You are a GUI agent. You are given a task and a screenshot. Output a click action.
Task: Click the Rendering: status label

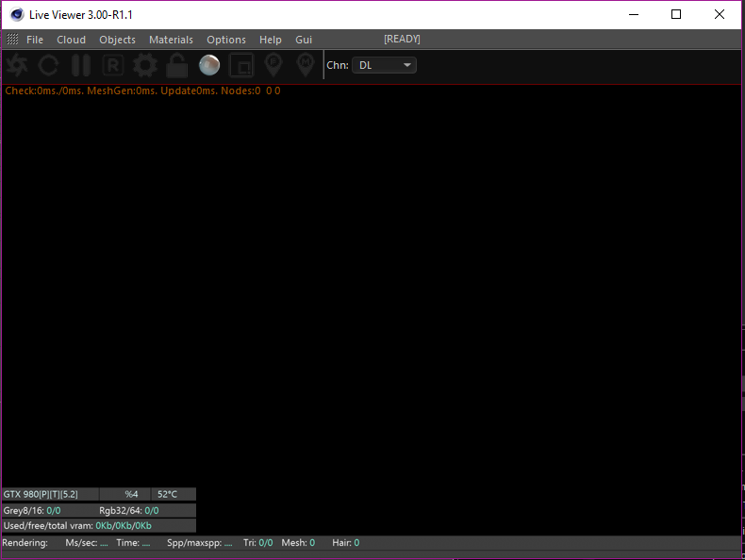[25, 542]
